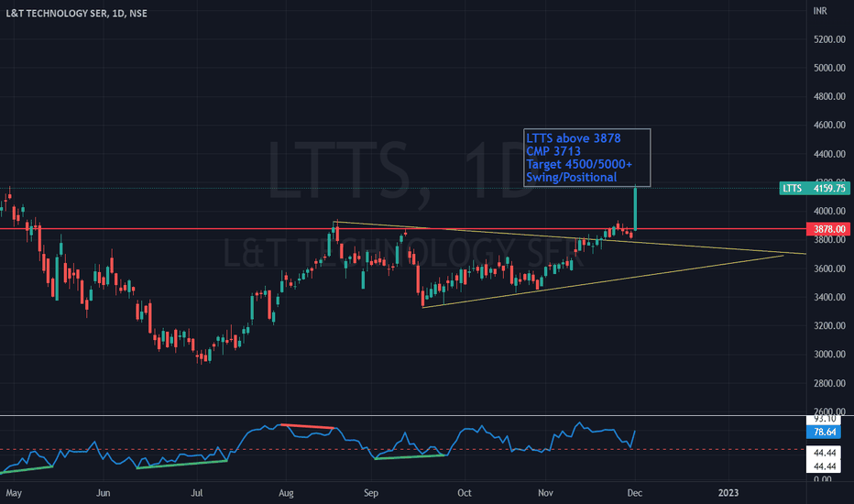Click the tall green breakout candle in December
Viewport: 854px width, 504px height.
635,209
